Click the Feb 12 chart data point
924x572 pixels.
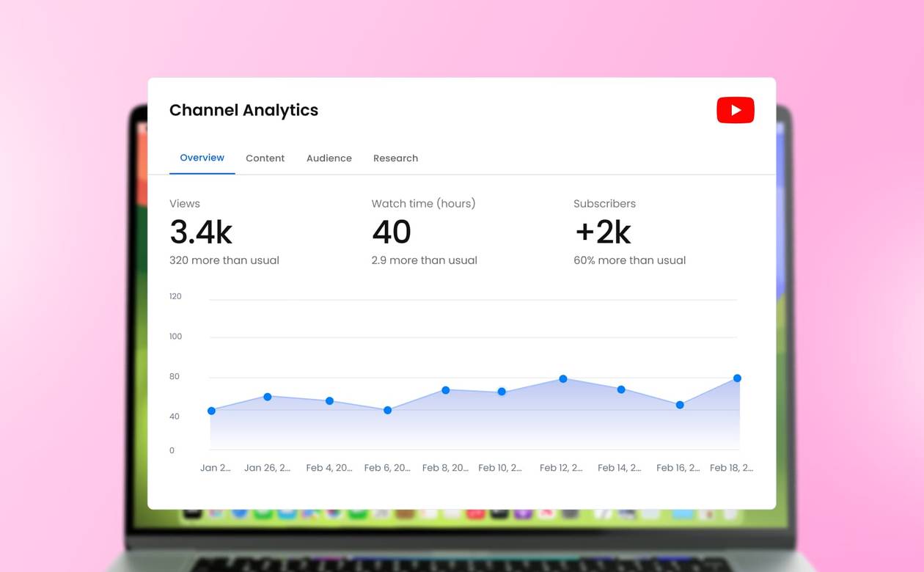(563, 379)
